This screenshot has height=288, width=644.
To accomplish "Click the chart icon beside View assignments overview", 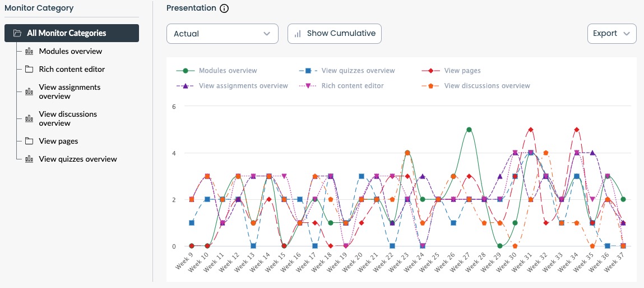I will point(29,92).
